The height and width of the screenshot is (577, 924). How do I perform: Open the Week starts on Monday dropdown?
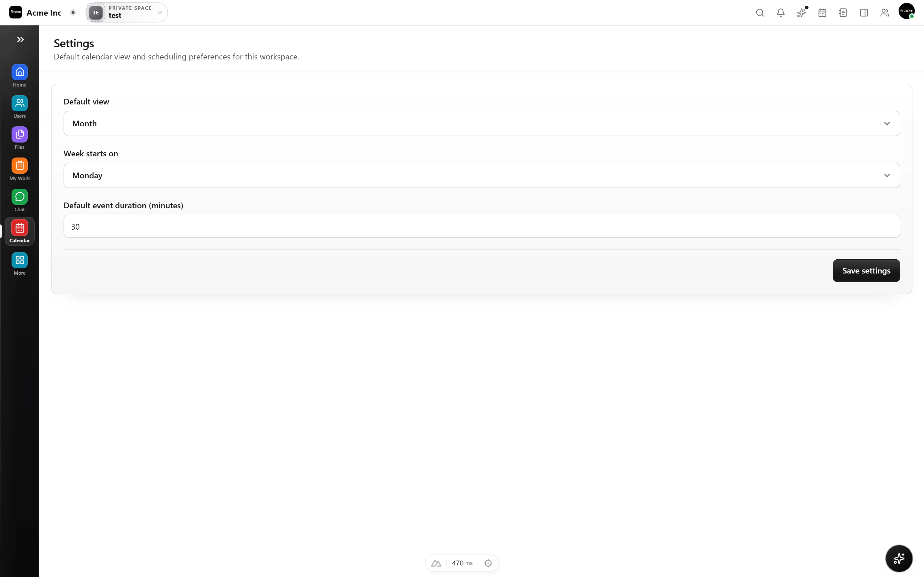[x=481, y=175]
